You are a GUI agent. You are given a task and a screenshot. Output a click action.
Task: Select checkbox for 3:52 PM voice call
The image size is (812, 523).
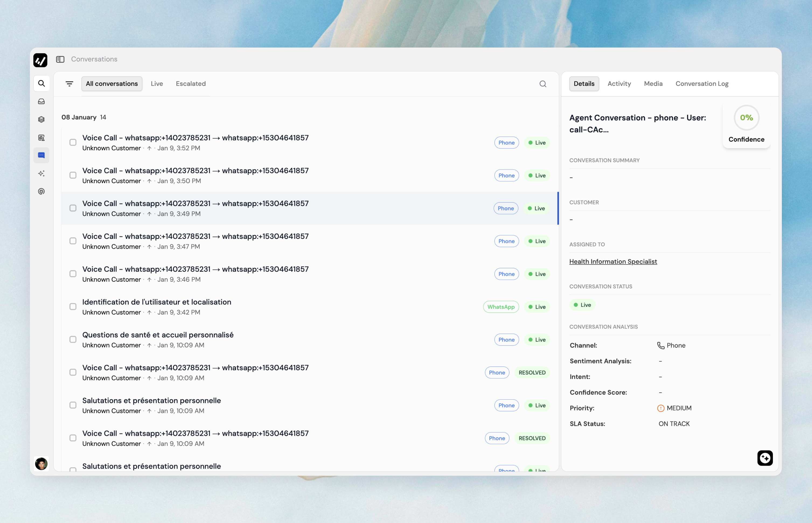point(73,143)
